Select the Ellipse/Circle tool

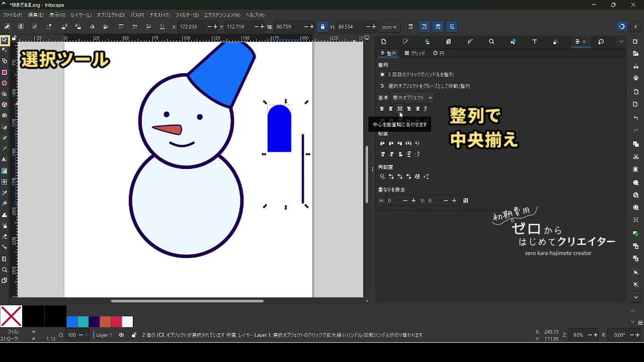(5, 83)
